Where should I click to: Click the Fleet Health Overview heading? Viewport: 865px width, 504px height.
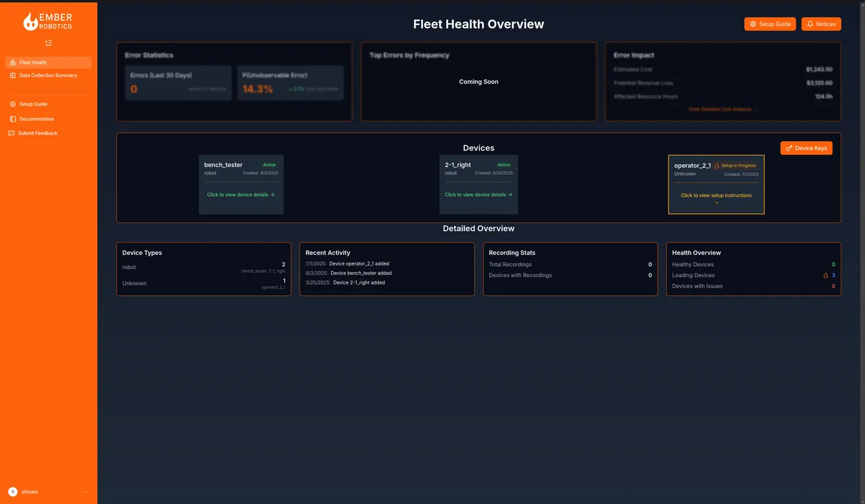point(478,24)
